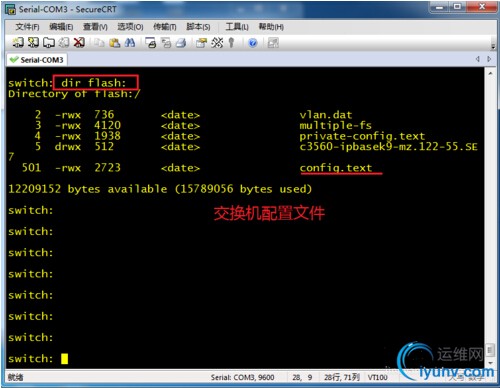This screenshot has height=388, width=500.
Task: Open the 编辑(E) menu
Action: coord(61,27)
